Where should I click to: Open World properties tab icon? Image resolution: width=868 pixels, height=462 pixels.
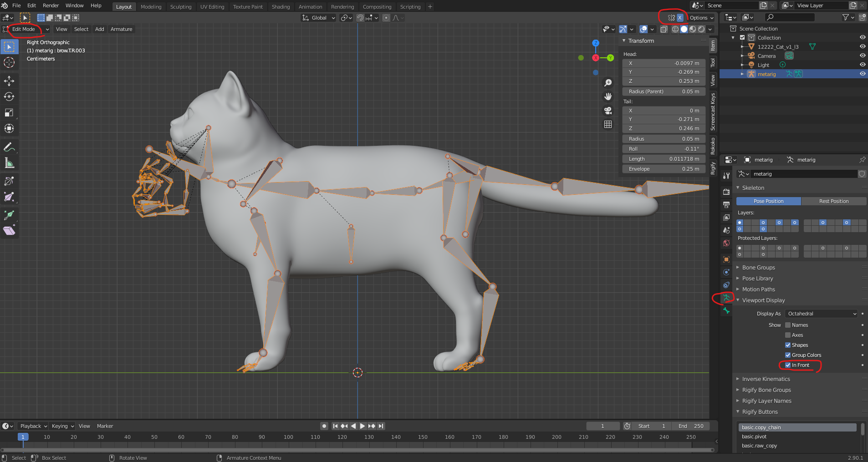[x=726, y=243]
